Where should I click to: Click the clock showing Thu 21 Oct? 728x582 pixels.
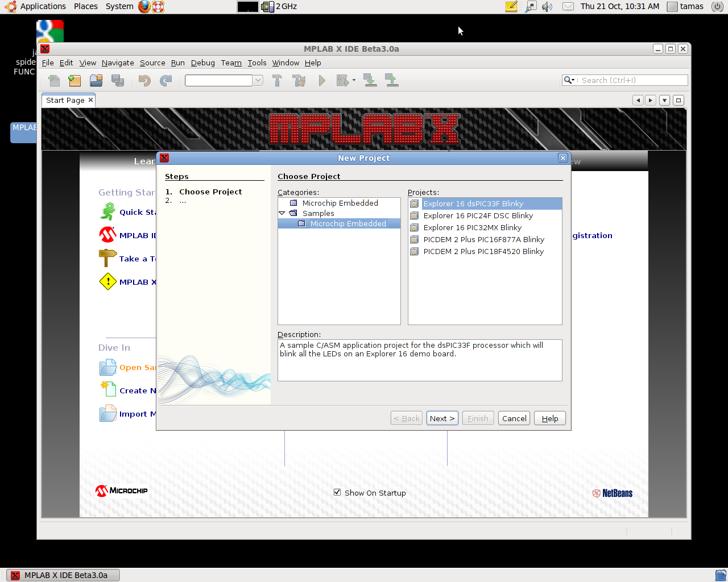pyautogui.click(x=620, y=6)
